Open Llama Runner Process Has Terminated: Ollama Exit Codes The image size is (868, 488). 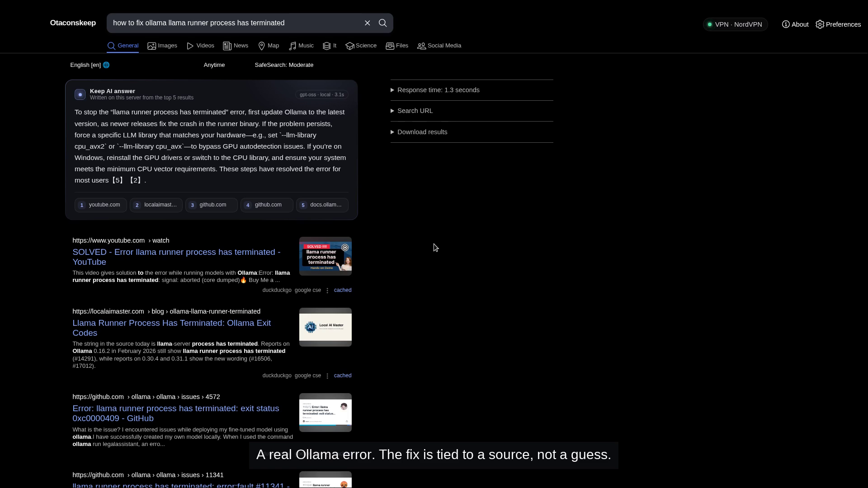(172, 328)
